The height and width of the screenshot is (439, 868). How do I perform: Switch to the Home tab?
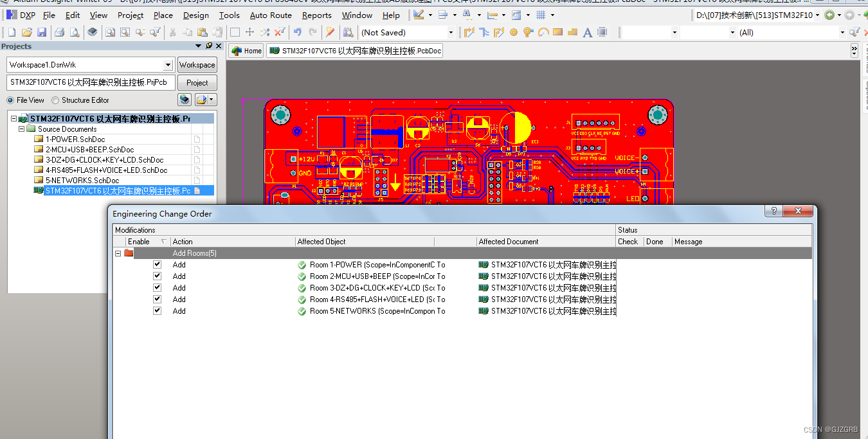point(246,50)
